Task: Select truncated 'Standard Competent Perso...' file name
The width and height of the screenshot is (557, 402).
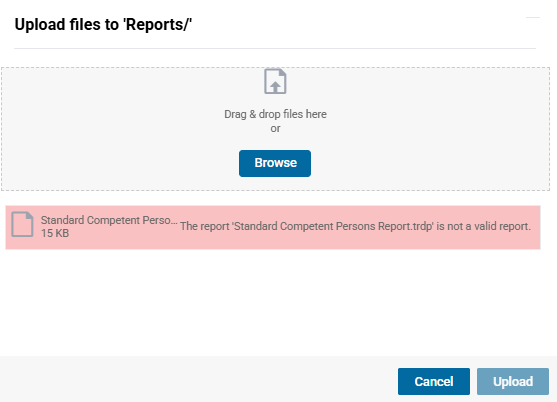Action: 109,220
